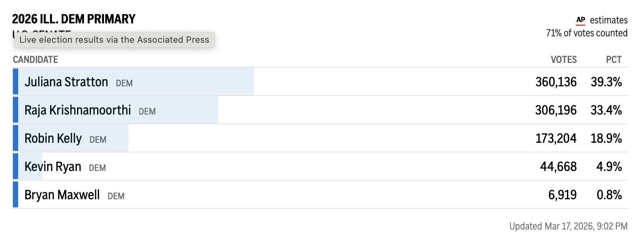644x242 pixels.
Task: Click the estimates label next to AP
Action: 609,20
